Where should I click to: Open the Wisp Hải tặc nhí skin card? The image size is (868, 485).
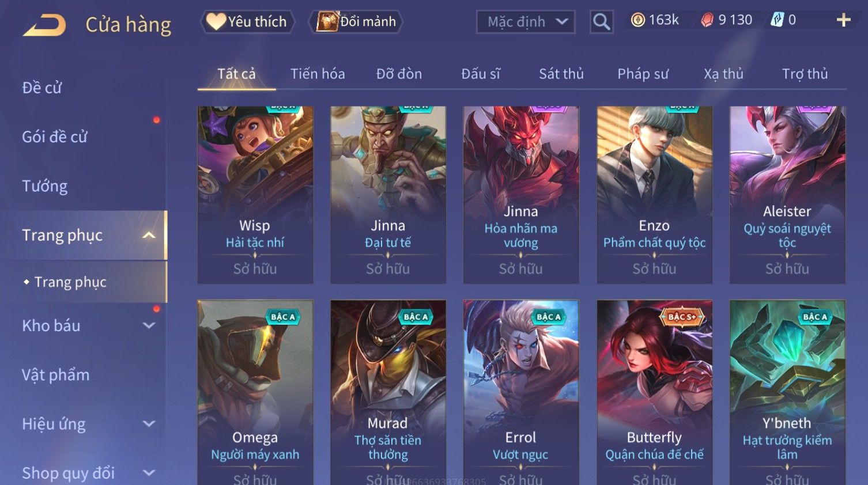[x=255, y=195]
